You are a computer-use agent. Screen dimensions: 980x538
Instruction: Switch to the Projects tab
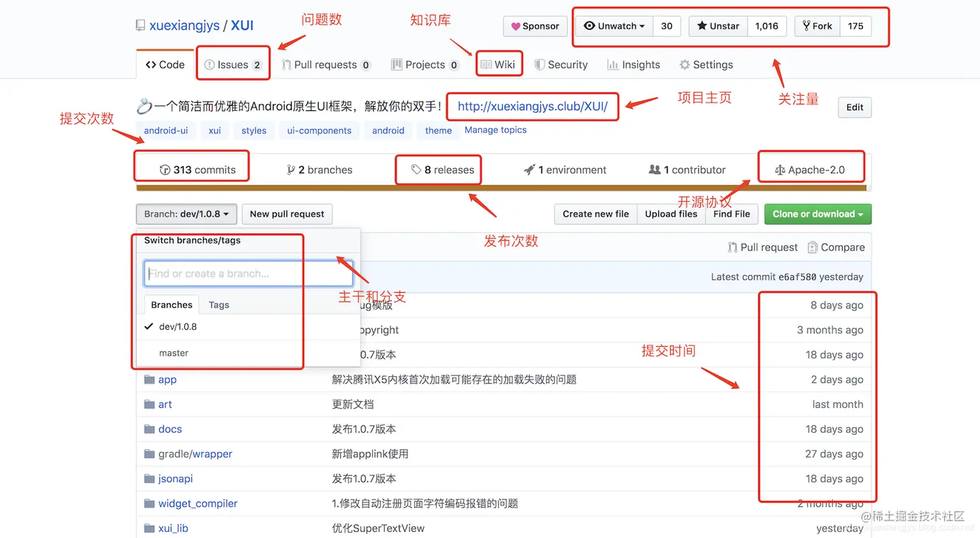425,65
